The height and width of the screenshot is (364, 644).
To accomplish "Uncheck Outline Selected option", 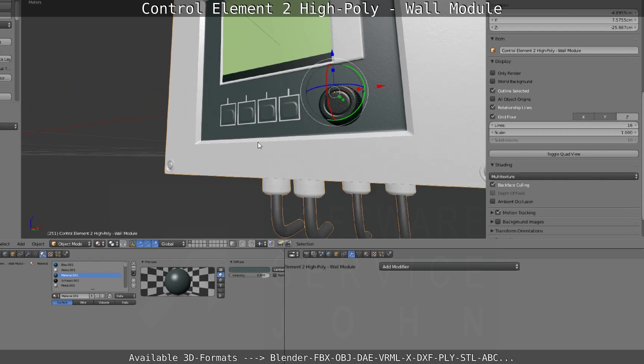I will (493, 90).
